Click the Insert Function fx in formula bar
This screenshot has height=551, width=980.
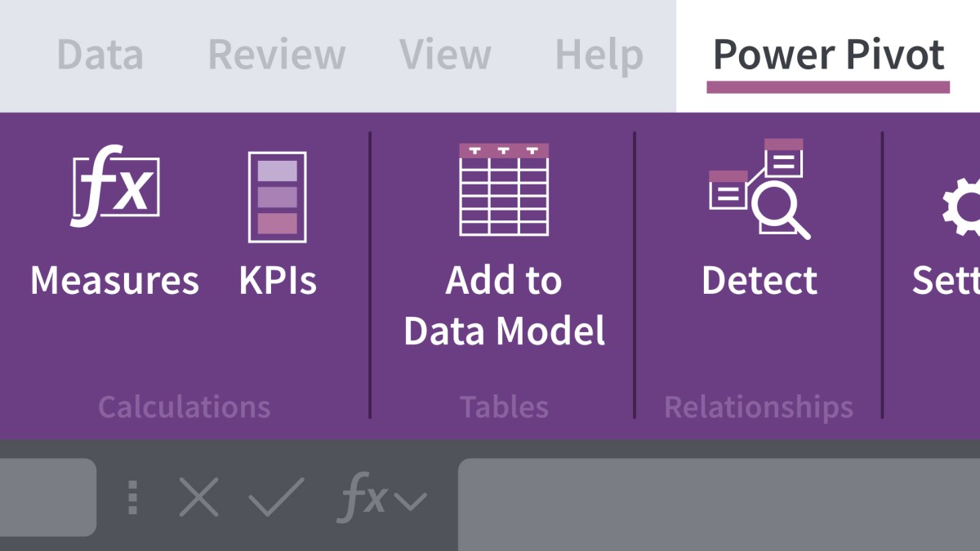[x=362, y=497]
